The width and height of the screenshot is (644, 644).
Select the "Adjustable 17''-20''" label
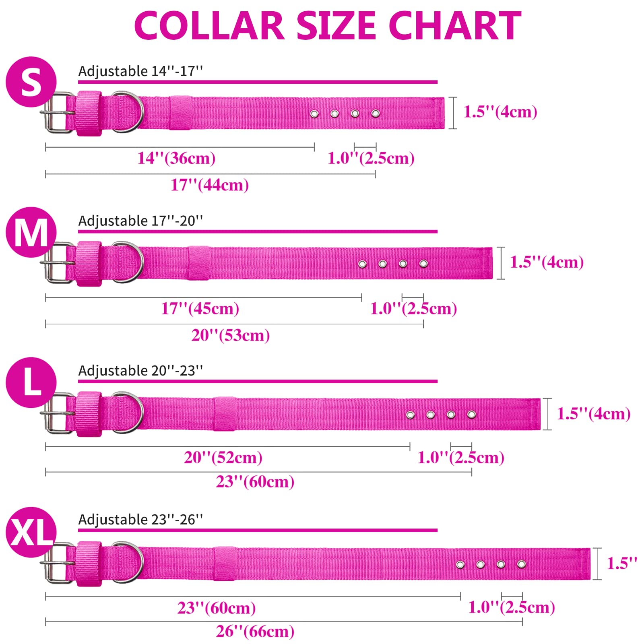[140, 221]
